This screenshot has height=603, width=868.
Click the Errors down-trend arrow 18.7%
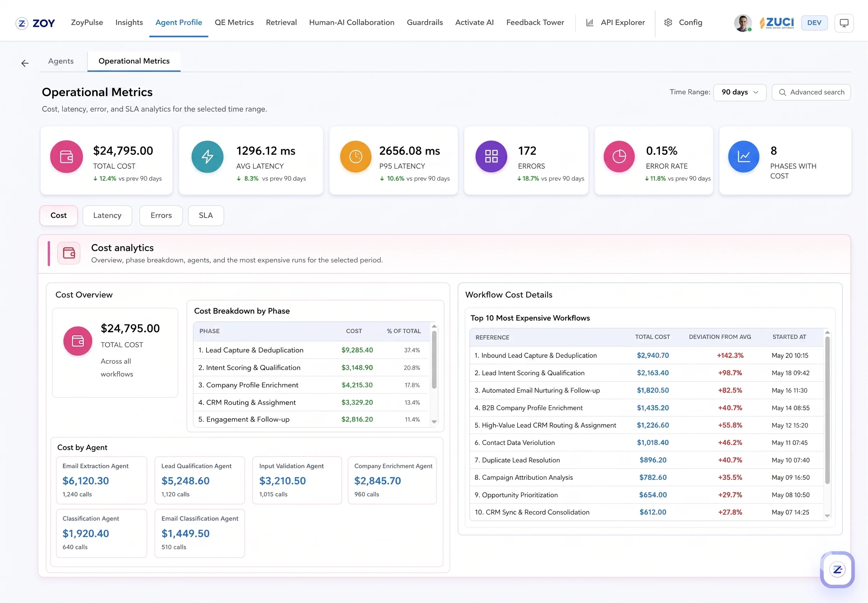(519, 179)
